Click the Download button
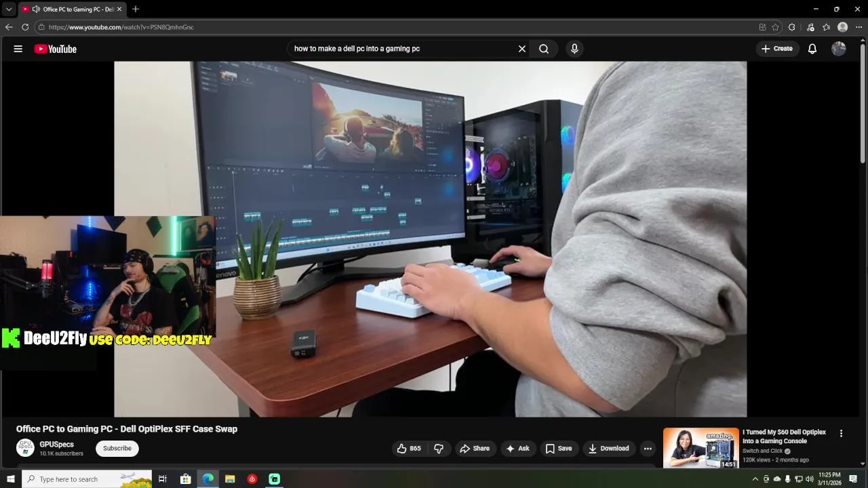Image resolution: width=868 pixels, height=488 pixels. coord(609,449)
